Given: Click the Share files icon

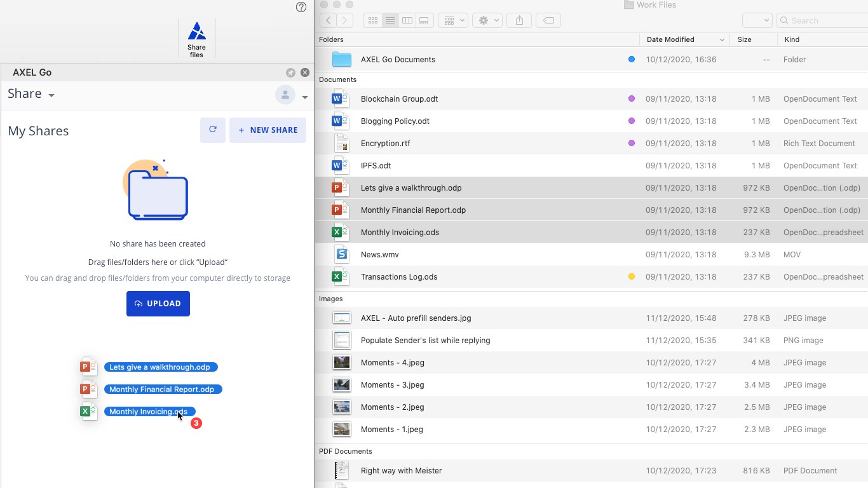Looking at the screenshot, I should click(x=196, y=39).
